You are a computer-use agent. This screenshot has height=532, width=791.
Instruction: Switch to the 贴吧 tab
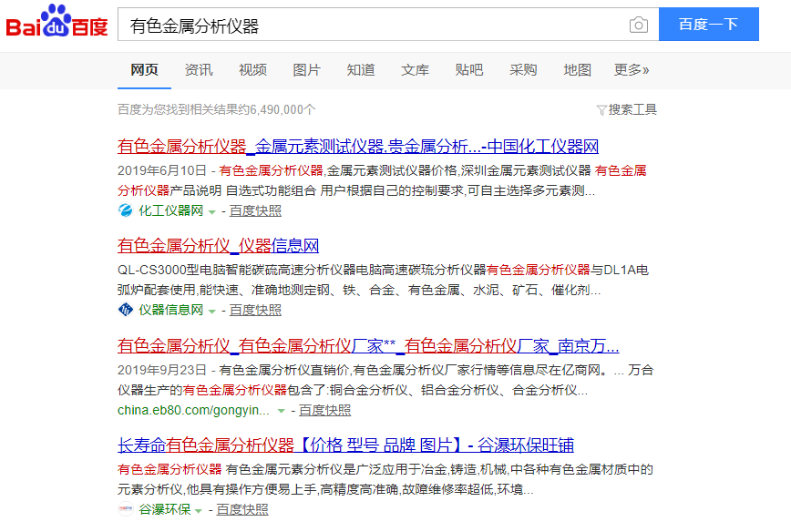(x=469, y=69)
